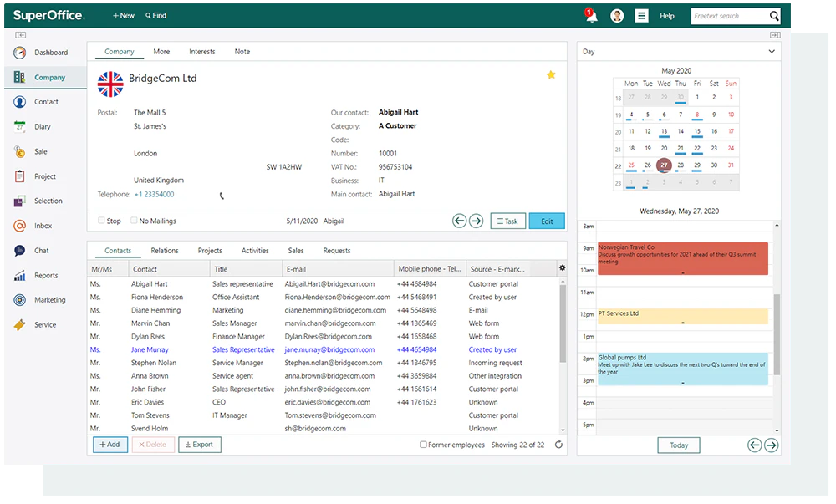836x504 pixels.
Task: Click the telephone link +1 23354000
Action: (x=154, y=195)
